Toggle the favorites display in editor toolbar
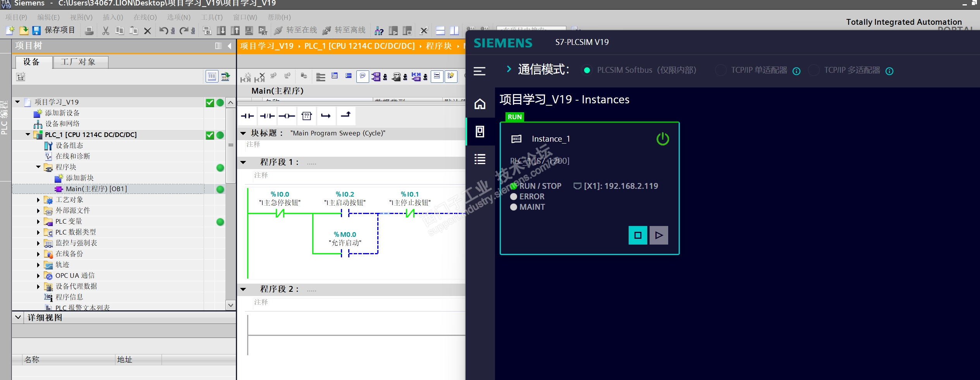 coord(451,76)
